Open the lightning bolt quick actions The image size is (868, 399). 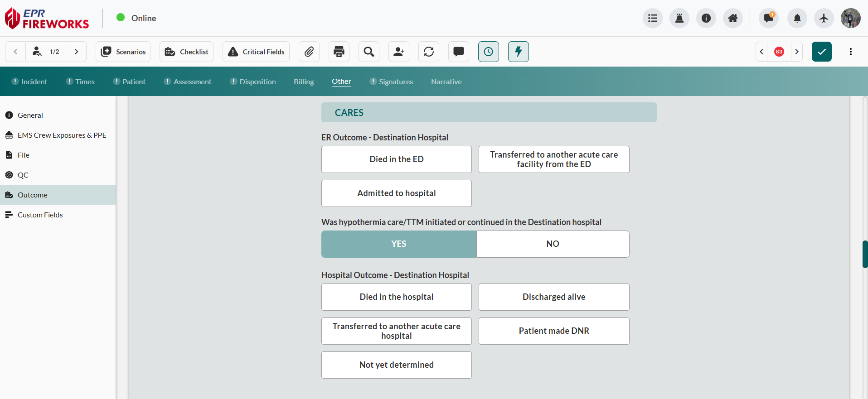tap(518, 52)
